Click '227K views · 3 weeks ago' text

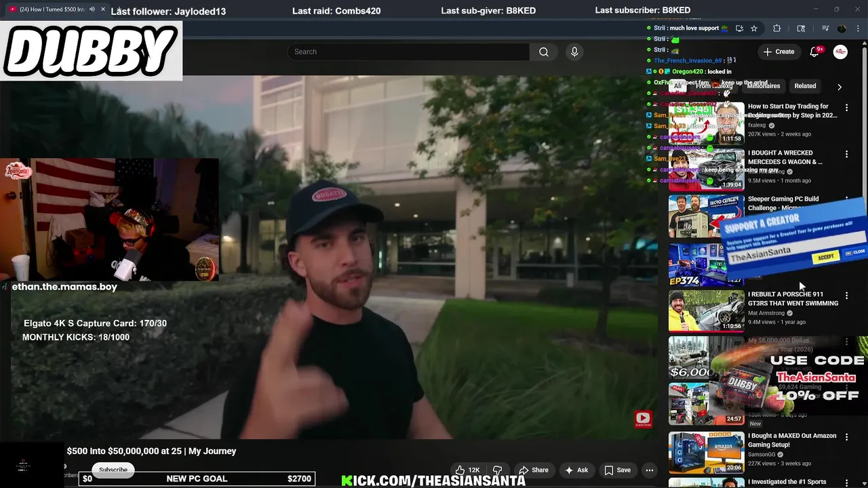pos(779,464)
